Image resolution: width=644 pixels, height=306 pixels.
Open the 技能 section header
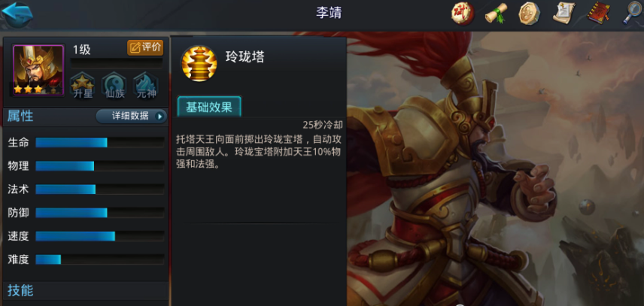point(86,290)
